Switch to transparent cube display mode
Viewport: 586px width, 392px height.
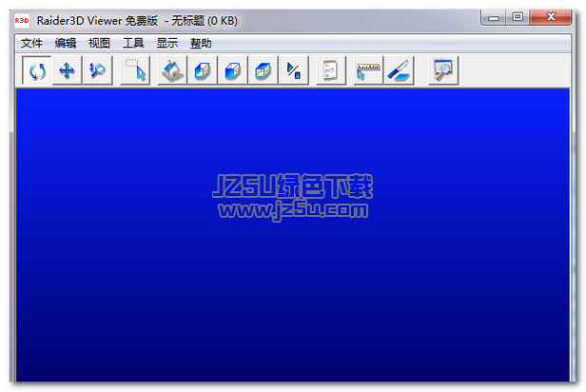pyautogui.click(x=264, y=70)
